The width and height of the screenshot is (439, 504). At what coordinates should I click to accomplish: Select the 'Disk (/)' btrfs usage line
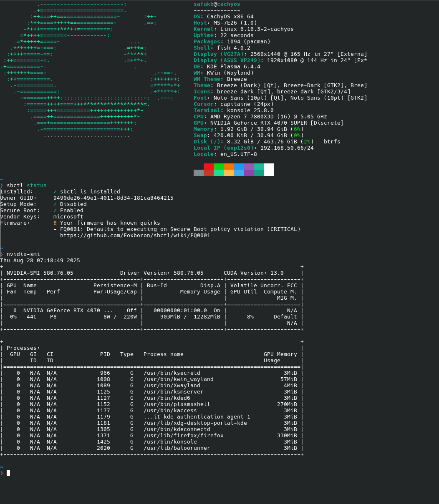pyautogui.click(x=267, y=142)
